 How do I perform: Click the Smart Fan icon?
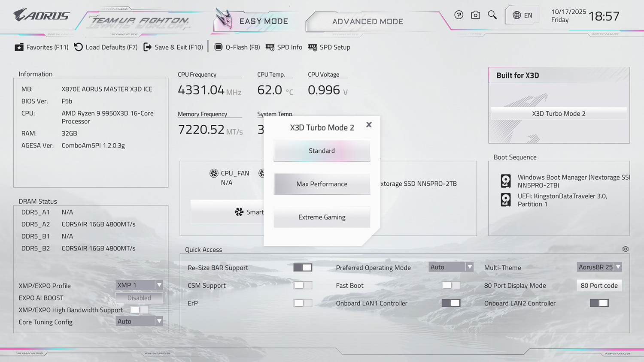[239, 212]
